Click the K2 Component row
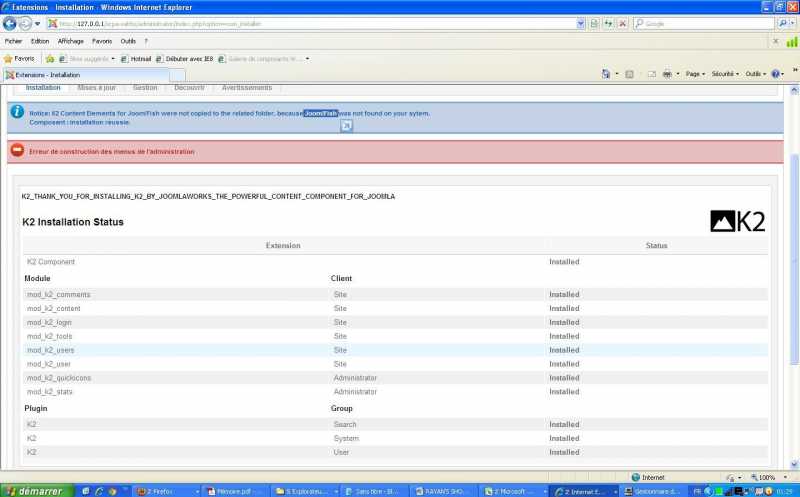The height and width of the screenshot is (497, 800). point(395,262)
